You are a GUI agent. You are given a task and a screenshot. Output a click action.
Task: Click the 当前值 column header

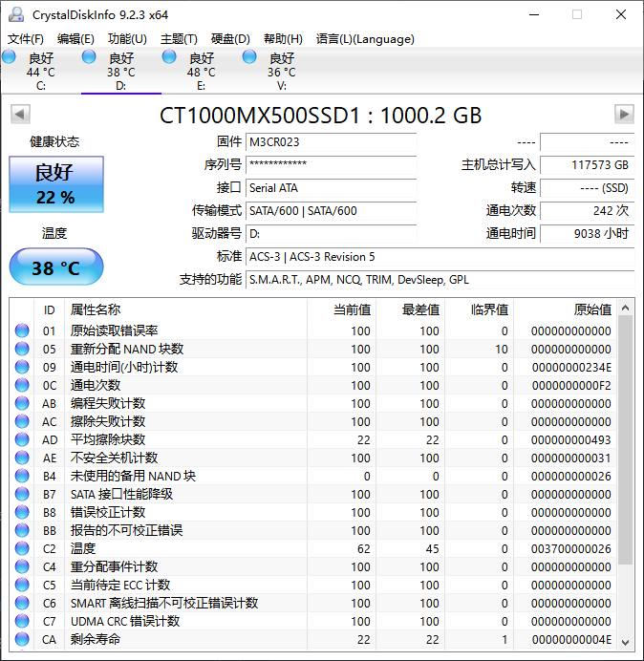click(x=342, y=309)
